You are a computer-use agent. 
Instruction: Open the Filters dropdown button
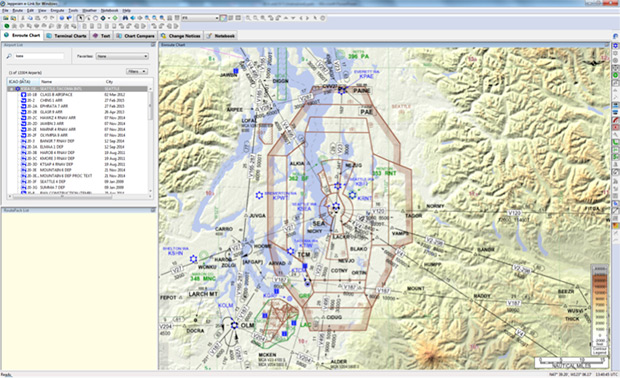tap(137, 71)
